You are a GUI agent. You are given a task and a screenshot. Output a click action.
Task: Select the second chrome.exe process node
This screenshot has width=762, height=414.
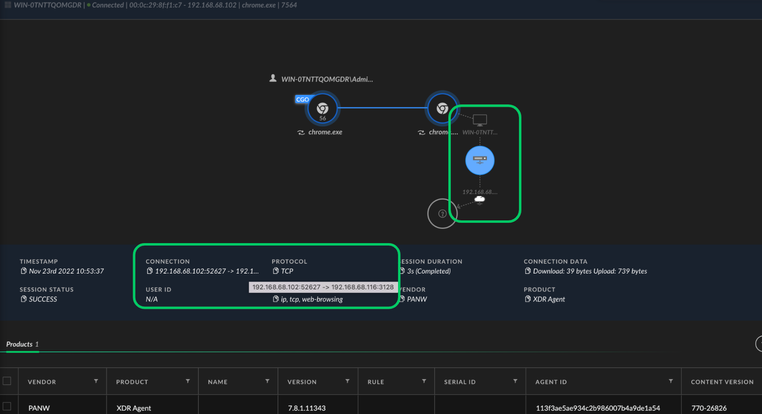pyautogui.click(x=441, y=108)
